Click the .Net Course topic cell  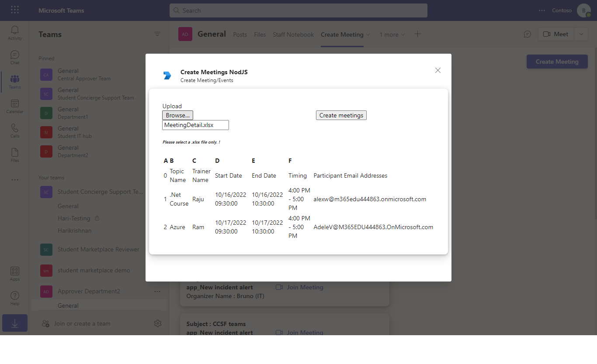[179, 199]
